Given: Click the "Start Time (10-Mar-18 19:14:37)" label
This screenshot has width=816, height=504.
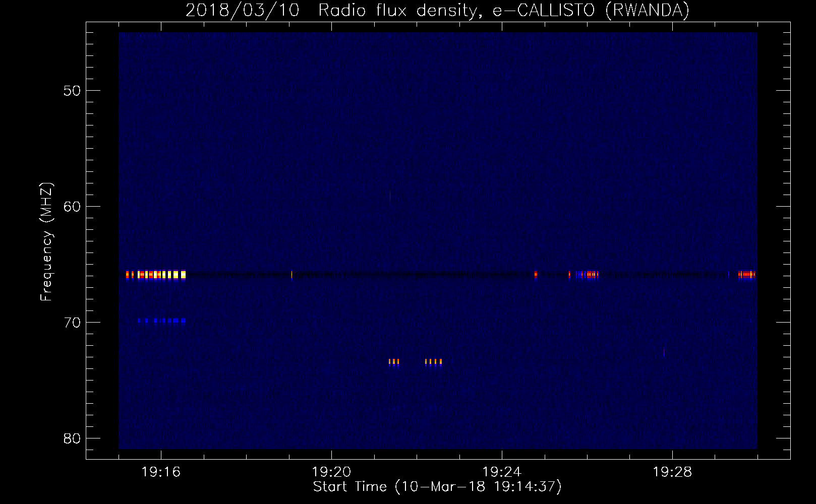Looking at the screenshot, I should click(x=437, y=487).
